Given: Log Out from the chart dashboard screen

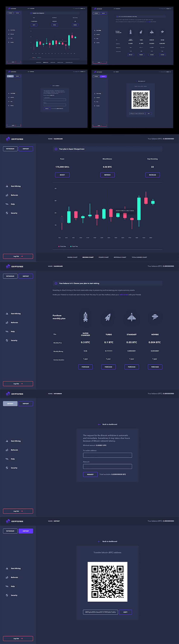Looking at the screenshot, I should coord(18,256).
